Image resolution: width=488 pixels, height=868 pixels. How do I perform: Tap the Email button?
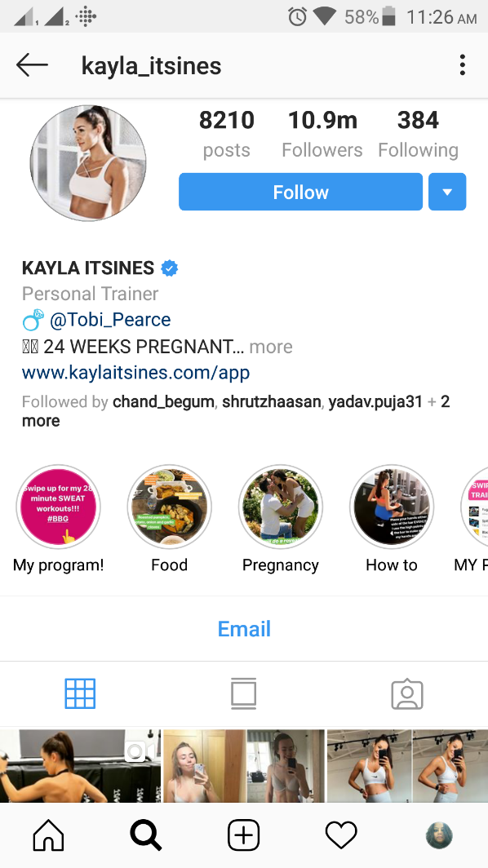point(244,629)
